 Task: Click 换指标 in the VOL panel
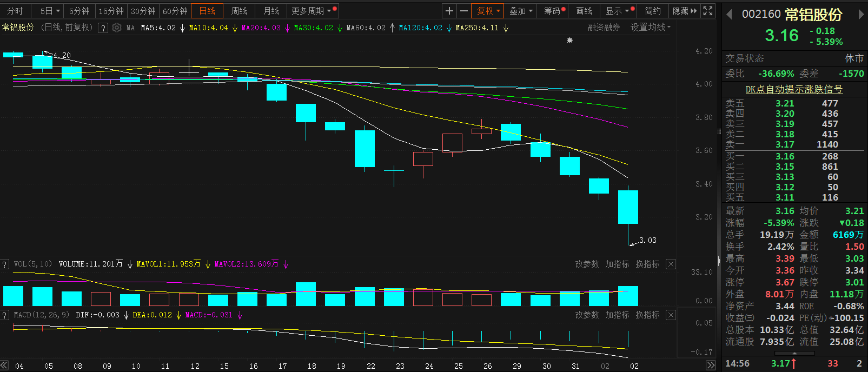647,264
